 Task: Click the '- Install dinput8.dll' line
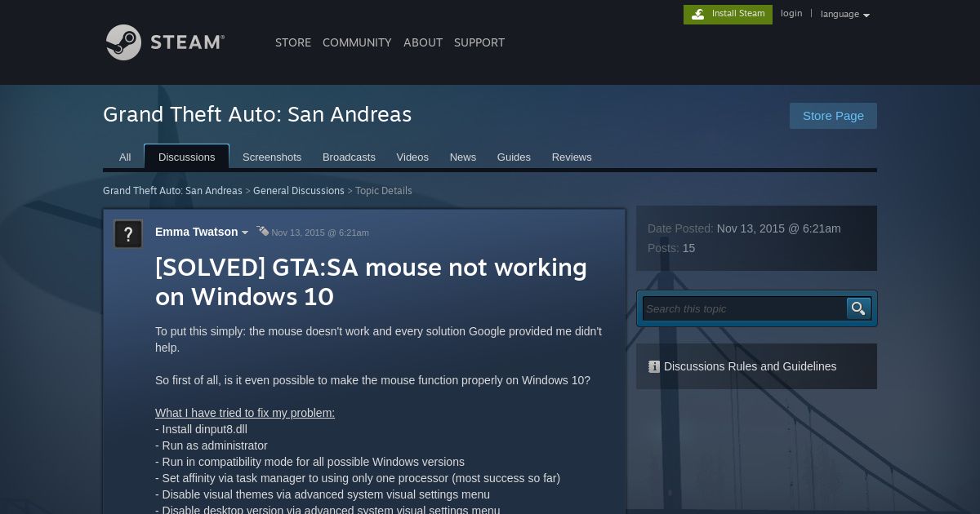(x=201, y=429)
